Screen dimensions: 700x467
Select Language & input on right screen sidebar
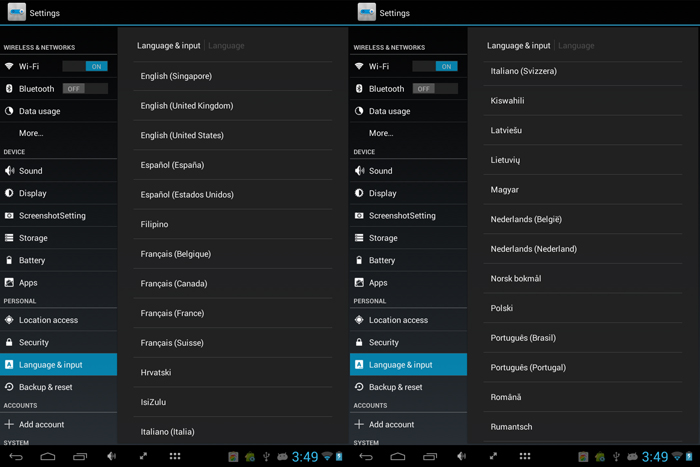click(x=408, y=365)
